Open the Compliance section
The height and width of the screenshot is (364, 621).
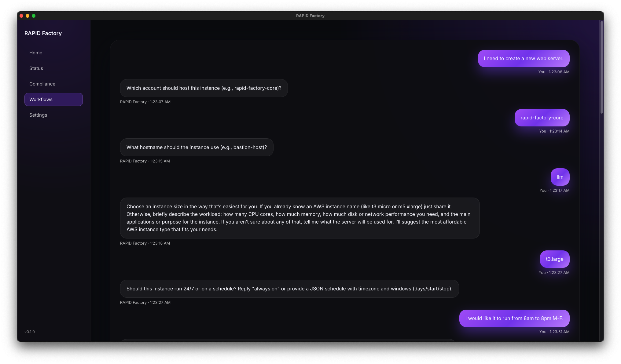(x=42, y=84)
